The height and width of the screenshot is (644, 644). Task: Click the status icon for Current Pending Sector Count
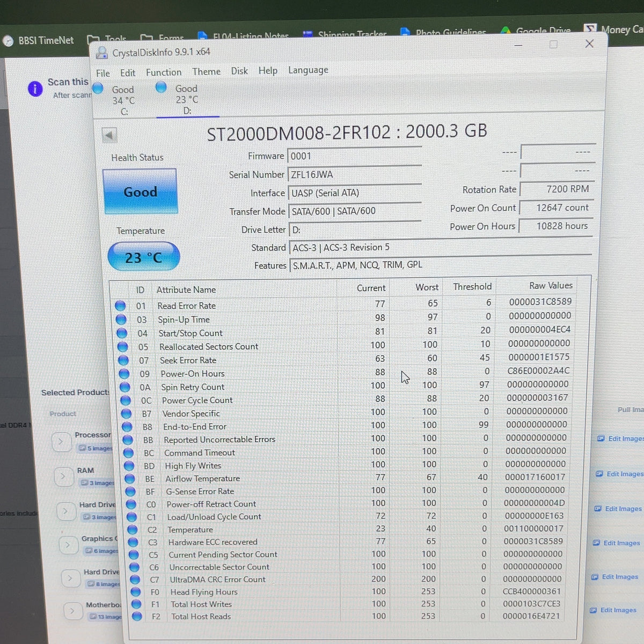pyautogui.click(x=133, y=554)
